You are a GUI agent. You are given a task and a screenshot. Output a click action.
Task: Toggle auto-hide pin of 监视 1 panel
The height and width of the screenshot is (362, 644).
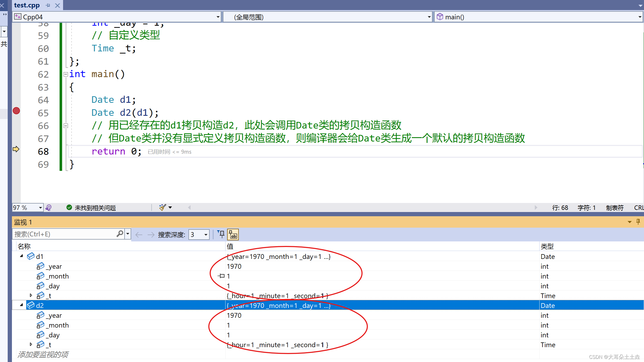click(x=638, y=222)
